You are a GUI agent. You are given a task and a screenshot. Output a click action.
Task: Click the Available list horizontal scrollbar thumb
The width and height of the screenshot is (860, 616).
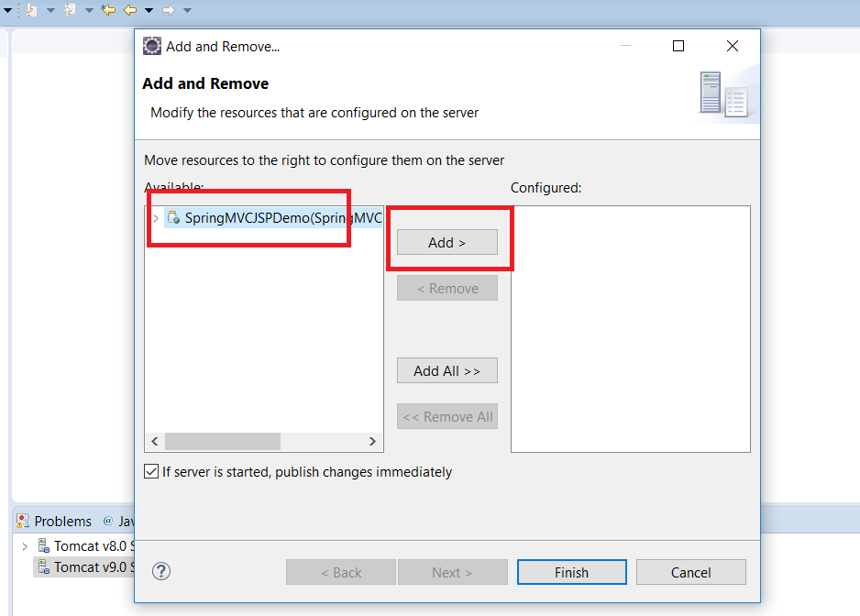tap(222, 442)
